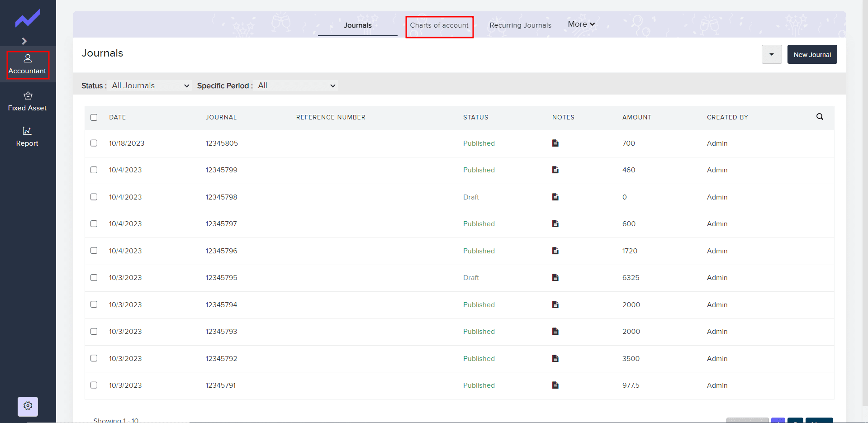Click the vertical page scrollbar
This screenshot has height=423, width=868.
865,204
